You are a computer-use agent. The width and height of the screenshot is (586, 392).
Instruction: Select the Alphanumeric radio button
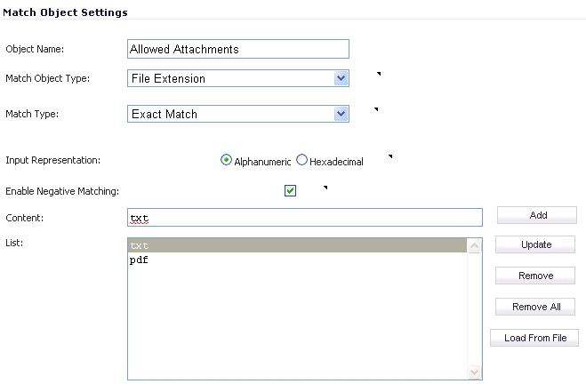coord(226,160)
